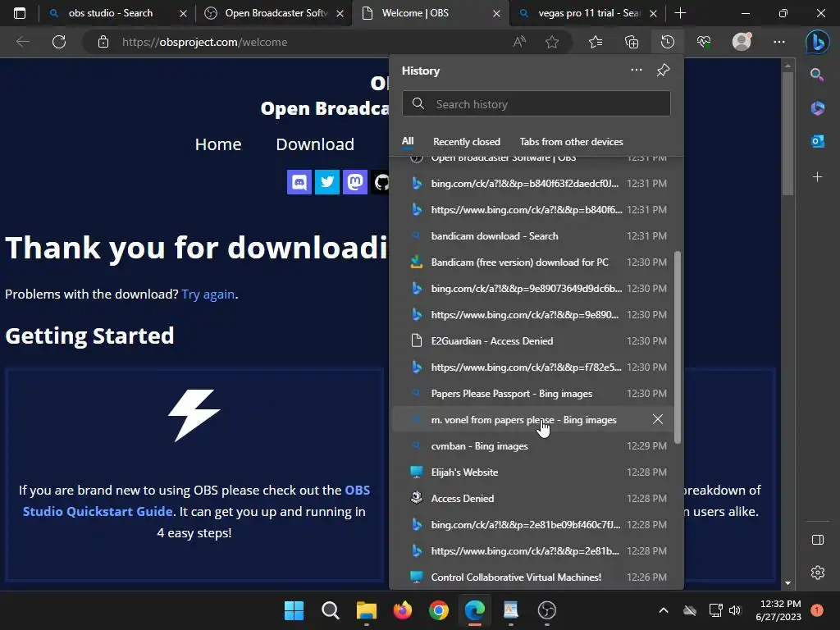Open the OBS Discord icon
The width and height of the screenshot is (840, 630).
299,182
